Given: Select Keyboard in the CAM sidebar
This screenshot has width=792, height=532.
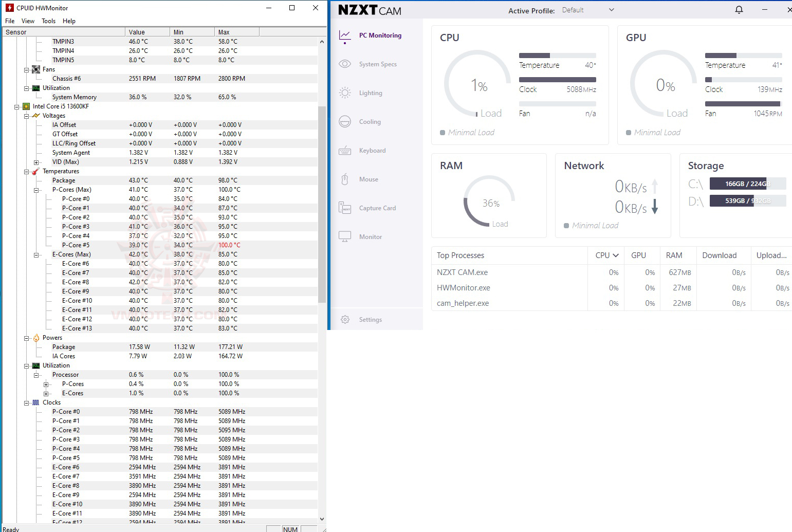Looking at the screenshot, I should [362, 151].
